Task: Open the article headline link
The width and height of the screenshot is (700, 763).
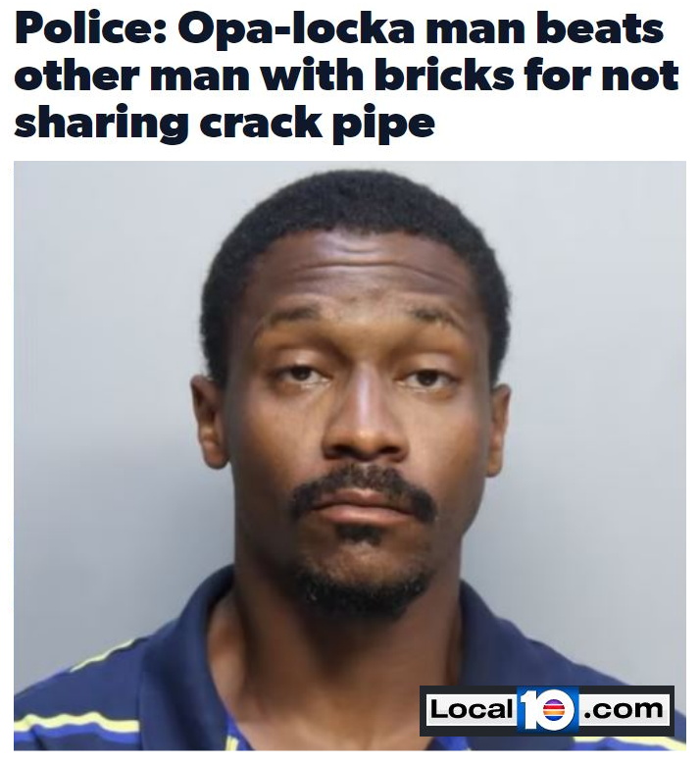Action: click(x=346, y=76)
